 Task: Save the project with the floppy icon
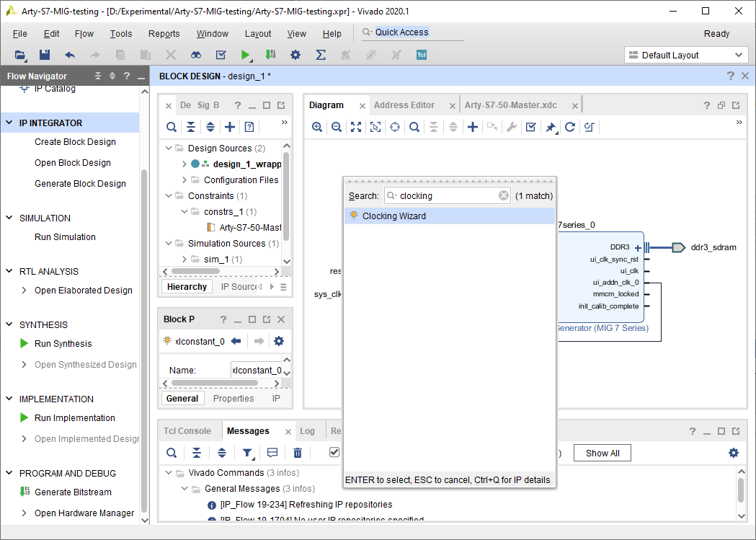[45, 55]
